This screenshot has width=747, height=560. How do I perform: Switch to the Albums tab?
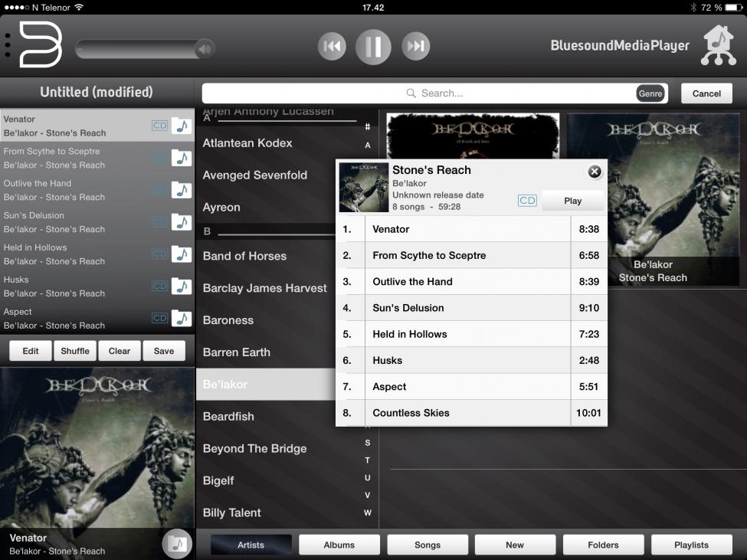pos(339,545)
